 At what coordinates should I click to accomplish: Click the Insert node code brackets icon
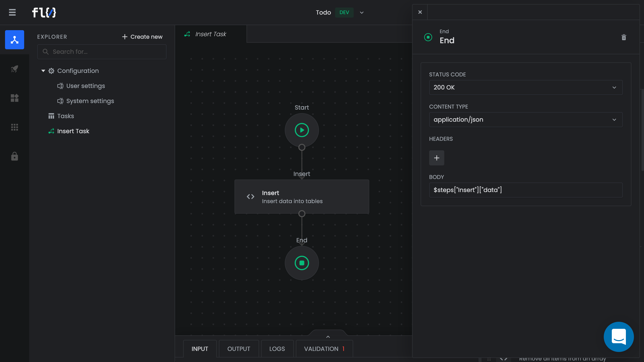251,197
